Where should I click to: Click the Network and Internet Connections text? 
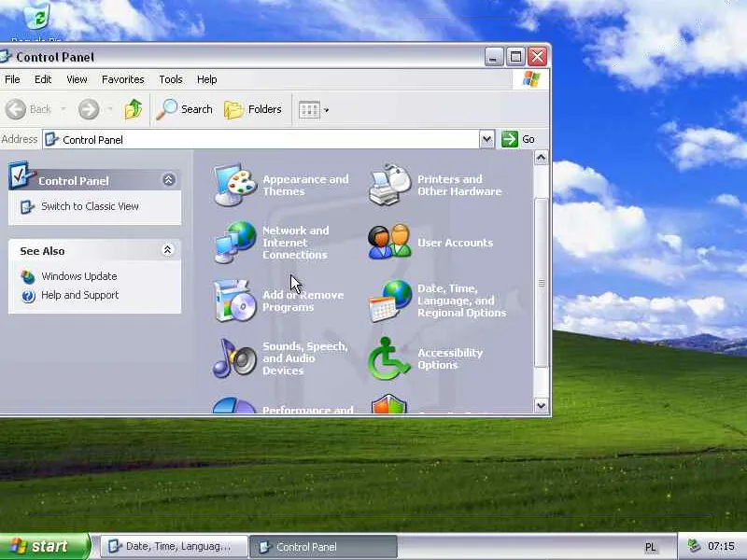(295, 243)
